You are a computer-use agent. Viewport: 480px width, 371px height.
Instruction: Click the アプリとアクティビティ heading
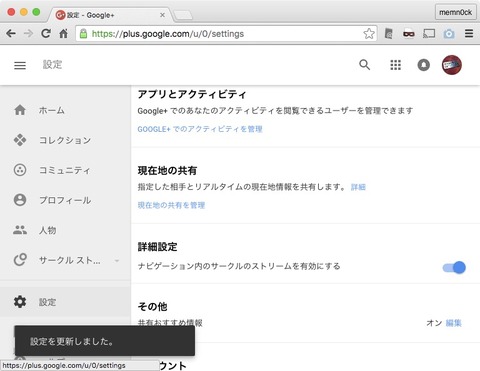pyautogui.click(x=192, y=94)
